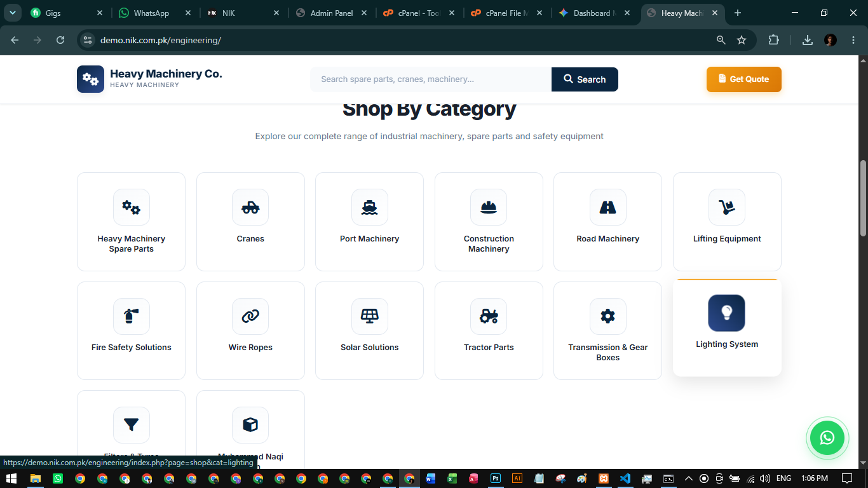Click the Search button
Screen dimensions: 868x488
click(x=585, y=79)
